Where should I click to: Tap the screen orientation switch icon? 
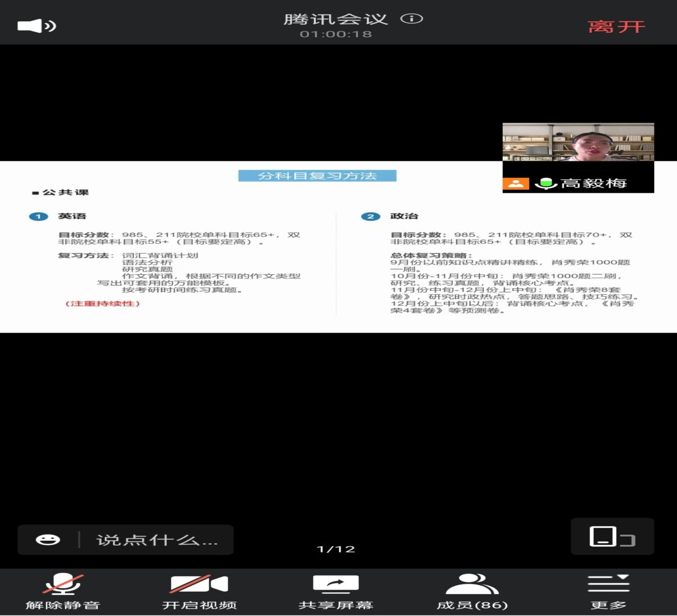click(x=612, y=537)
